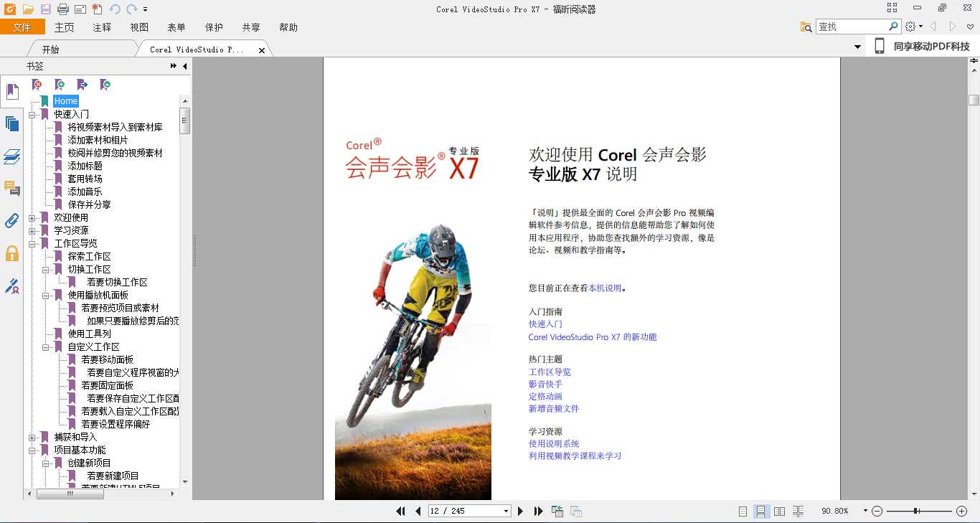Screen dimensions: 980x523
Task: Expand the 捕获和导入 bookmark node
Action: [32, 437]
